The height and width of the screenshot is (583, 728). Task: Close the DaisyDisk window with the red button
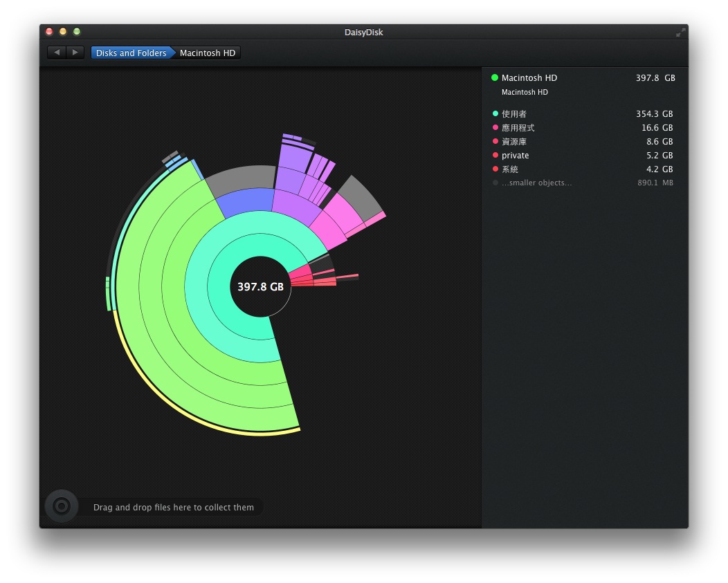click(49, 32)
